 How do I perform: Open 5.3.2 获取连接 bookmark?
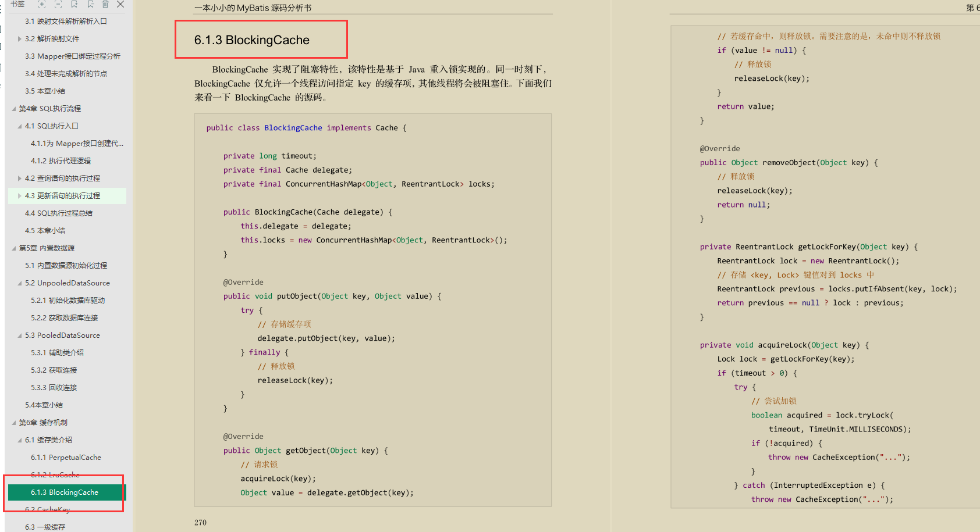[54, 370]
